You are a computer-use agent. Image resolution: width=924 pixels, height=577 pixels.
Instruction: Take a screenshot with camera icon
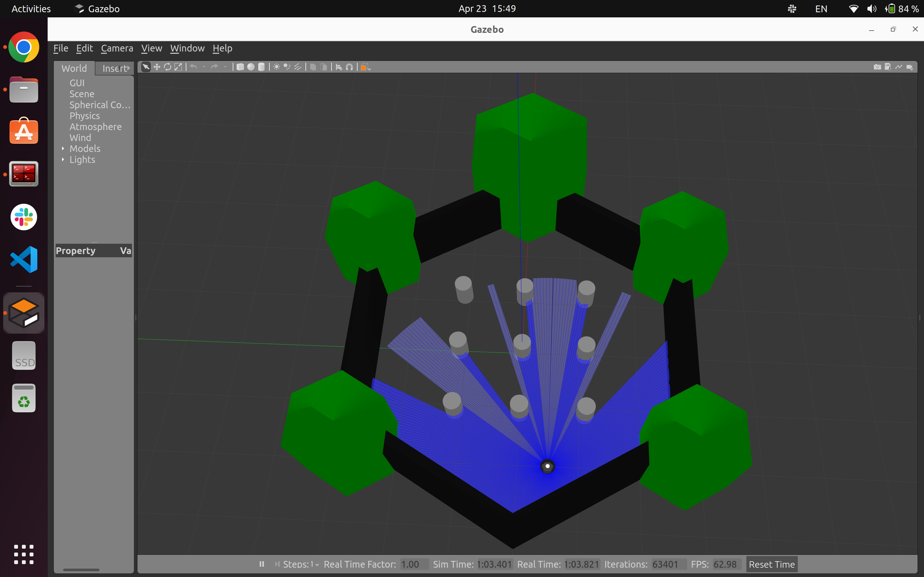tap(877, 67)
